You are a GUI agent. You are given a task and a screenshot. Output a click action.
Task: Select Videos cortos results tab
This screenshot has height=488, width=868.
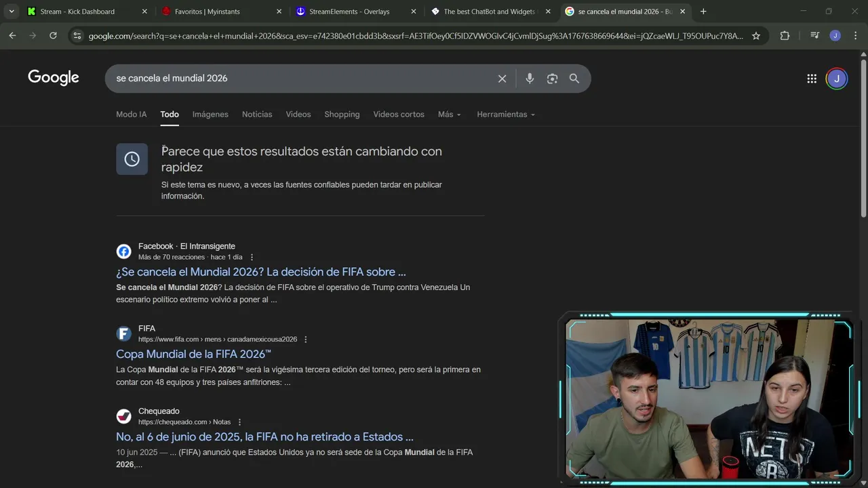[x=399, y=115]
